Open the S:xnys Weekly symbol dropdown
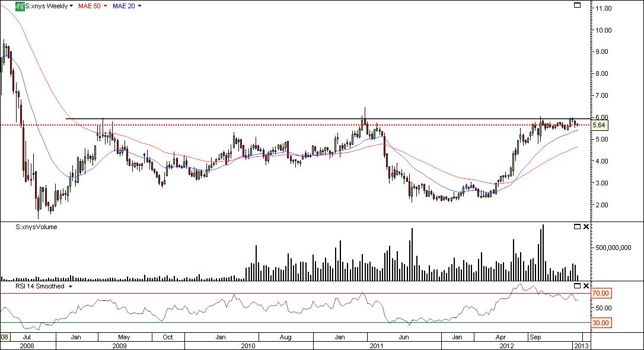Screen dimensions: 644x350 coord(71,6)
